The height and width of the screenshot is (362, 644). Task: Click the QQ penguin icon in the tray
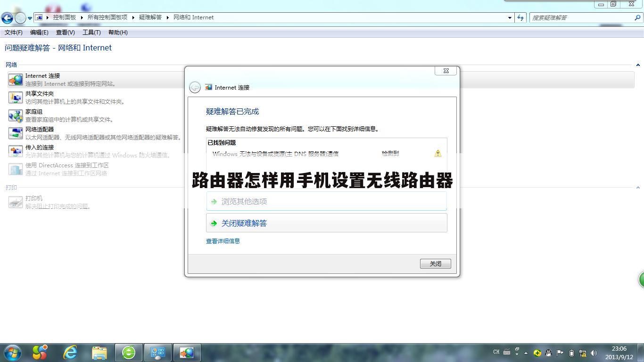pyautogui.click(x=548, y=353)
